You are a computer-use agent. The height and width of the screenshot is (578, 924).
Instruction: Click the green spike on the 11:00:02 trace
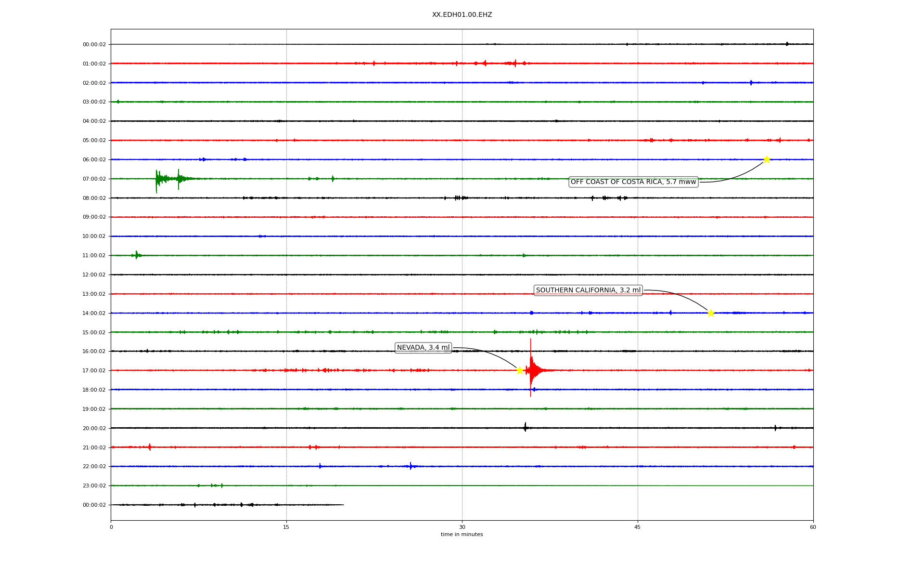point(137,255)
